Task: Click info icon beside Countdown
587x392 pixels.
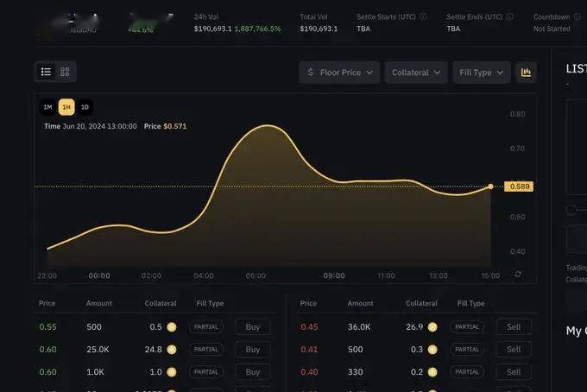Action: pos(577,16)
